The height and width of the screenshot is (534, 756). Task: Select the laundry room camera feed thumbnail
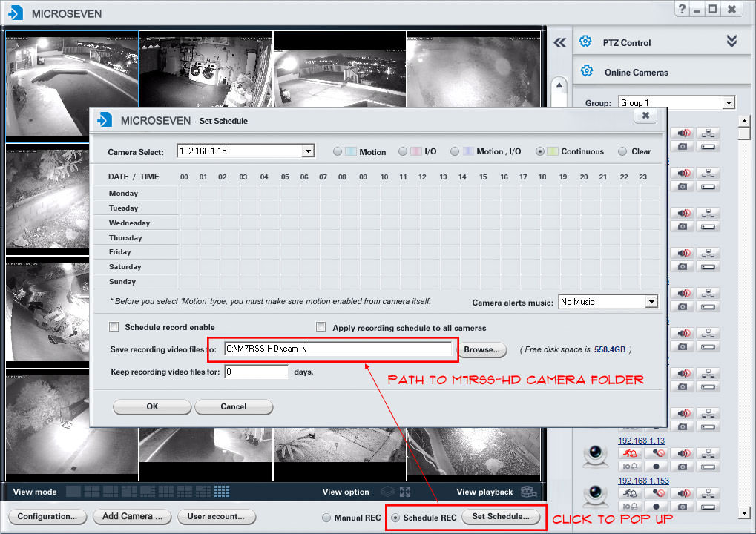(x=206, y=69)
